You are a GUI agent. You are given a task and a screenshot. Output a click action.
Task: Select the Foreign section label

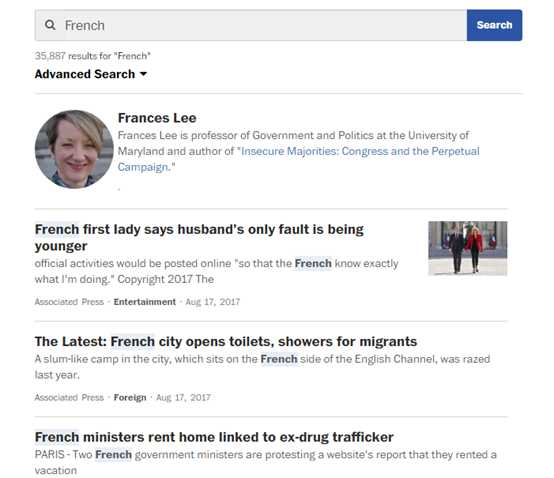click(130, 397)
